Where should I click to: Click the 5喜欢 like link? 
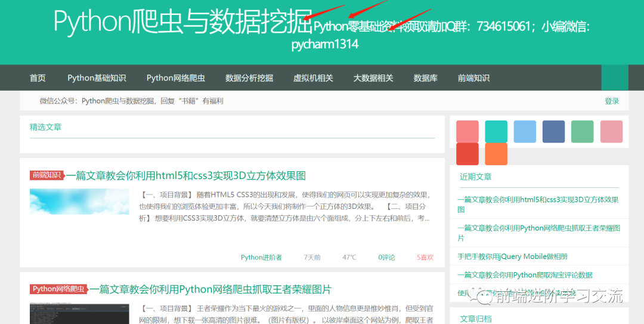click(x=425, y=257)
